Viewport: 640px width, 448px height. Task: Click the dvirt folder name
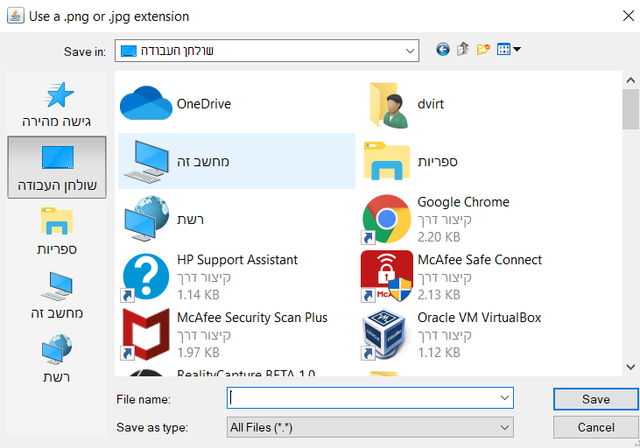[x=431, y=104]
